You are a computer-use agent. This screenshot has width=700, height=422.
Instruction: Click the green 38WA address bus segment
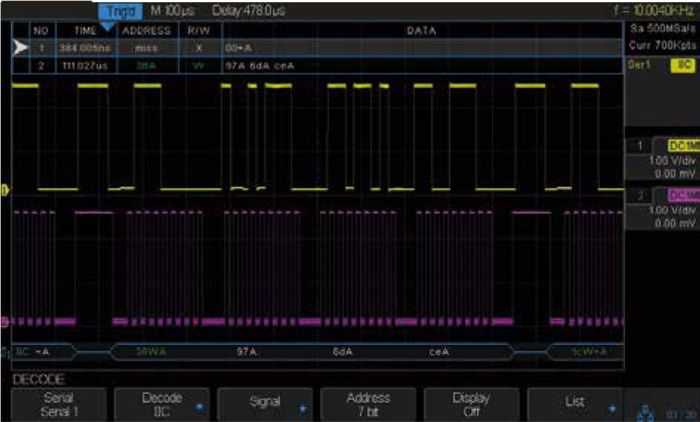pyautogui.click(x=151, y=352)
